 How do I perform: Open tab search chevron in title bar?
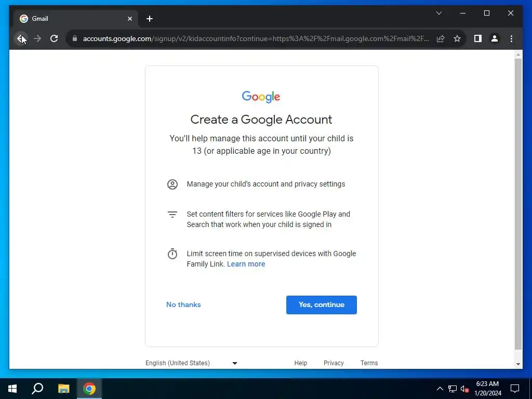438,13
